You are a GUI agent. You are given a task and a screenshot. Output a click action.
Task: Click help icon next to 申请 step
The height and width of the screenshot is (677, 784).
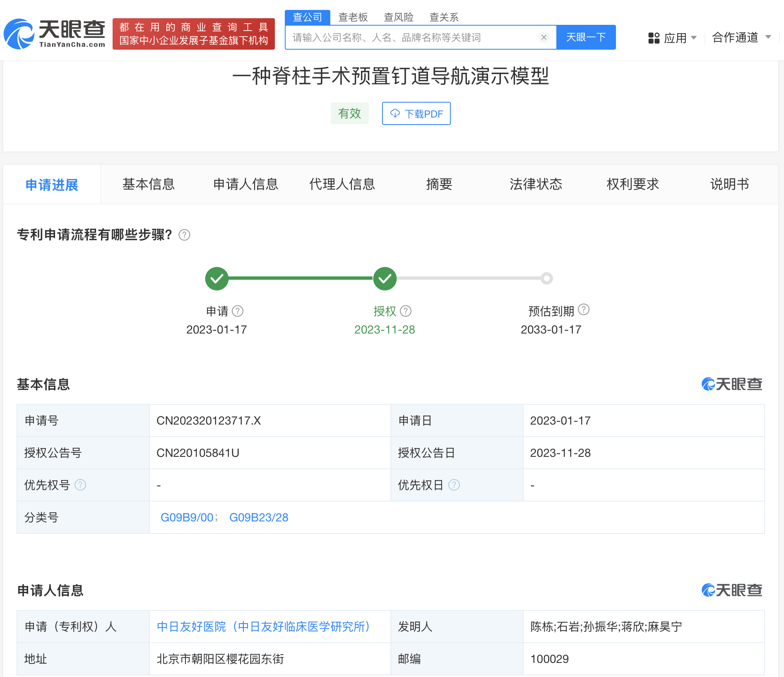[x=238, y=311]
